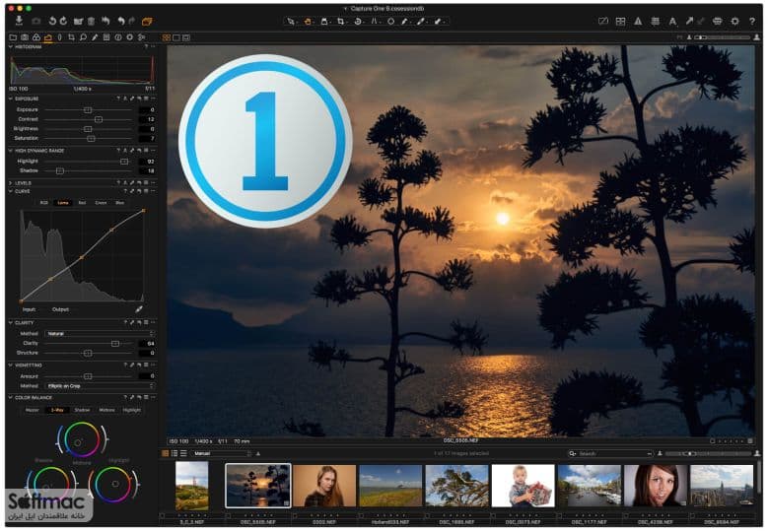Click the trash Delete icon

point(91,21)
